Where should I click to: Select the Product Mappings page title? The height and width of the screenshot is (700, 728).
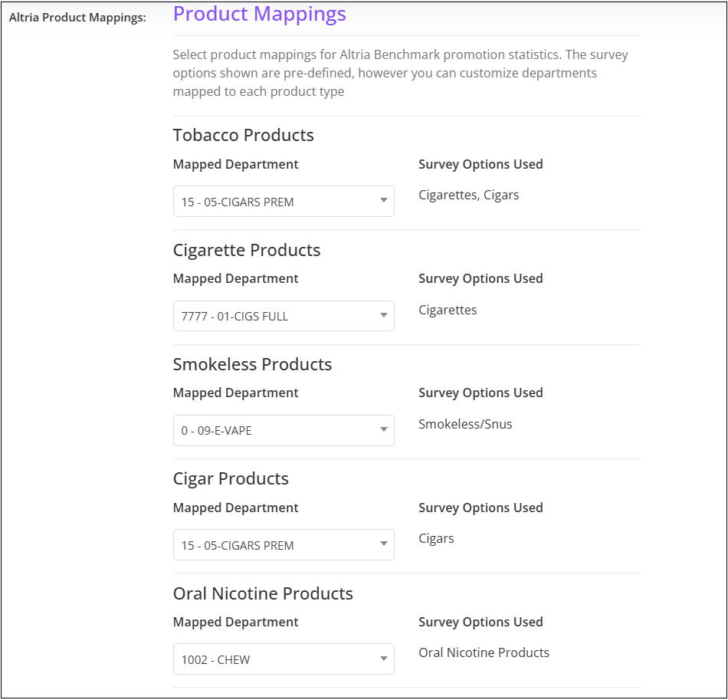point(260,14)
